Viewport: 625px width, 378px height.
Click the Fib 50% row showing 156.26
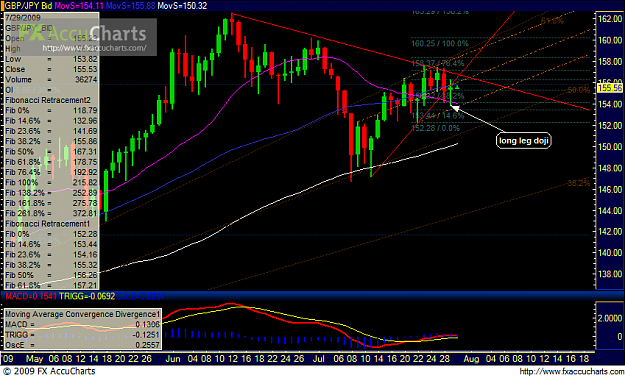[x=51, y=276]
